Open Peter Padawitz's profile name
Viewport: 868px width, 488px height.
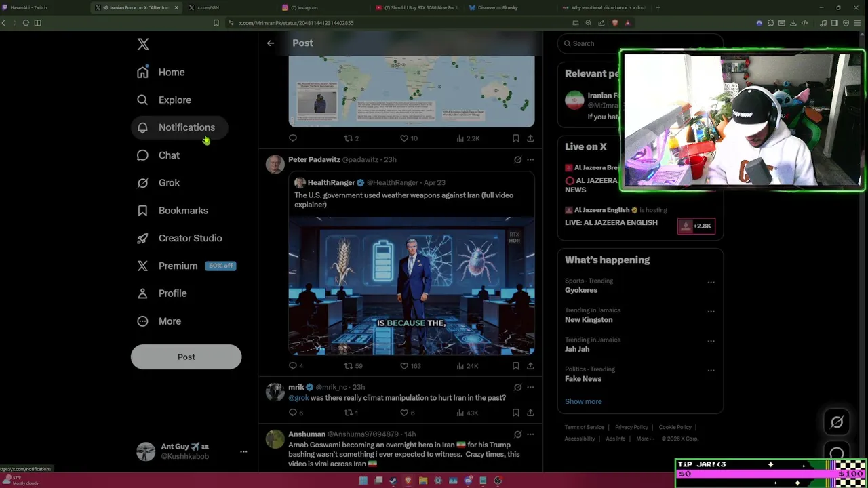314,159
